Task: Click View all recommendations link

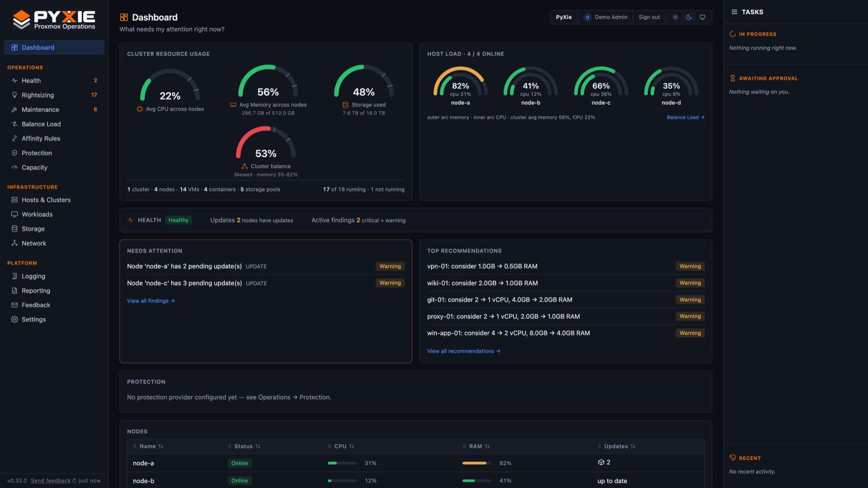Action: [x=464, y=351]
